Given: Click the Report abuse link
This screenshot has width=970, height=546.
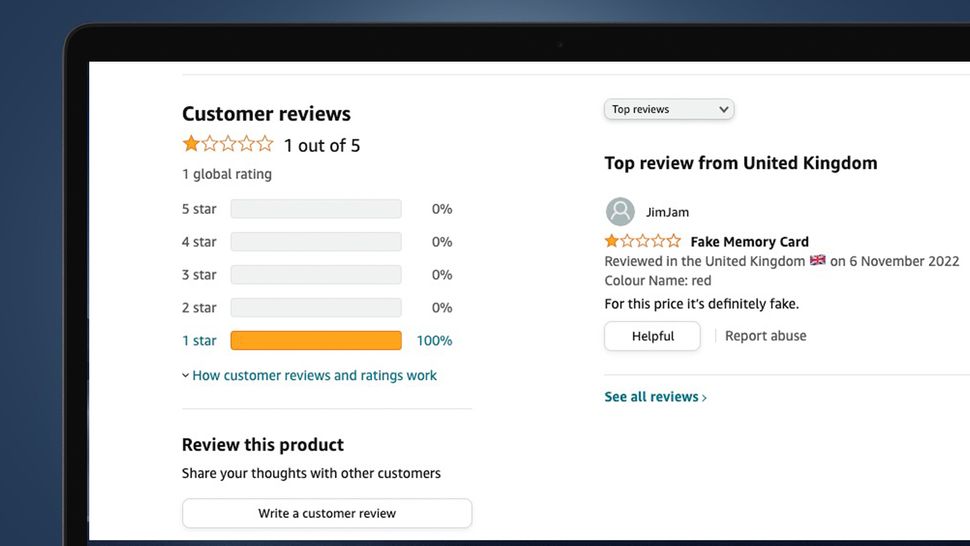Looking at the screenshot, I should point(765,336).
